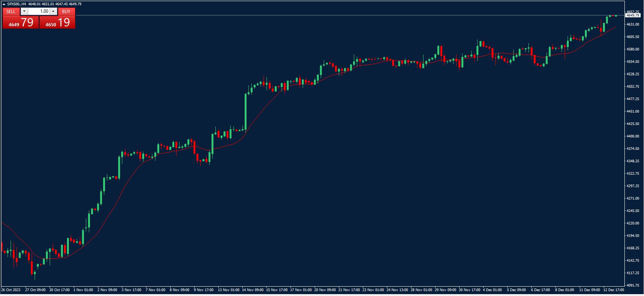Click the 4554.50 price scale label

click(x=633, y=62)
